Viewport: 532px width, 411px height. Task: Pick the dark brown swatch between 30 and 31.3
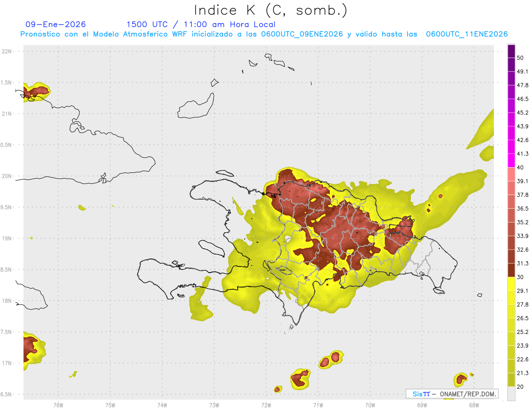tap(511, 270)
